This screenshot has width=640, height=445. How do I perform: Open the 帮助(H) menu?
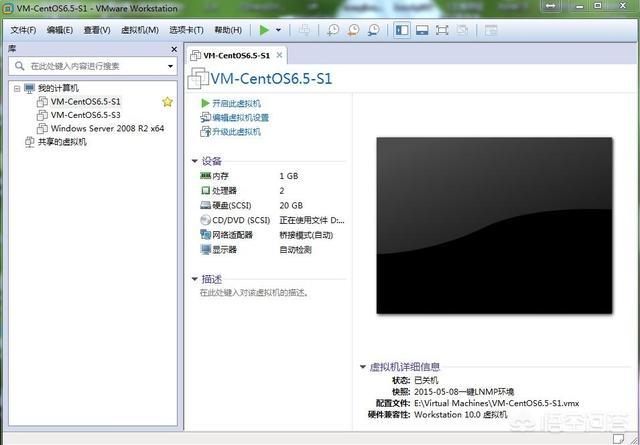coord(228,30)
